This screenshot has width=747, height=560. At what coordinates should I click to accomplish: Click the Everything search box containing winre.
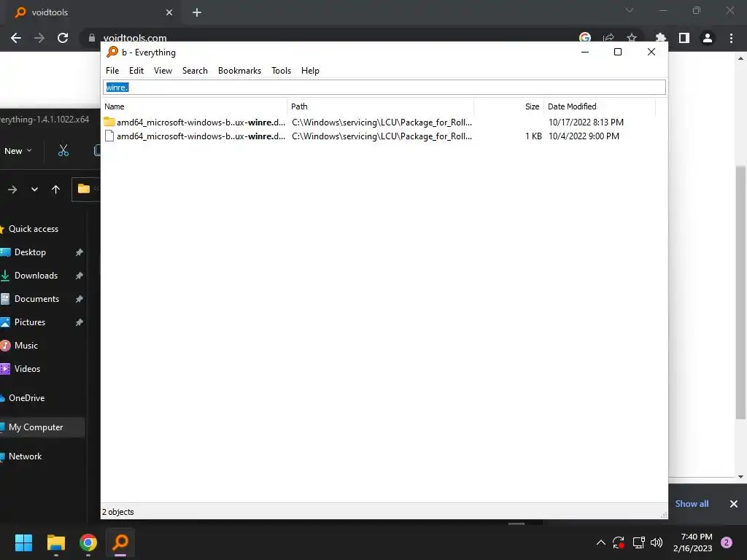click(x=384, y=87)
